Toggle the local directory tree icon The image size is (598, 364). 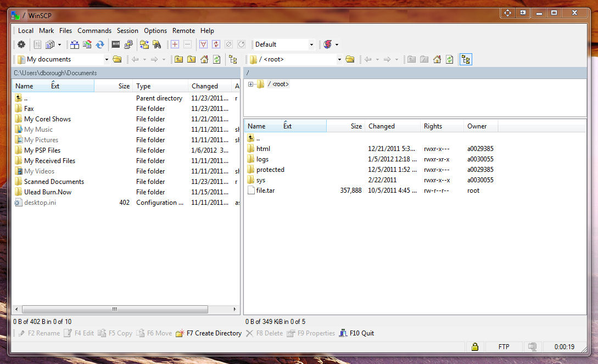pyautogui.click(x=233, y=59)
